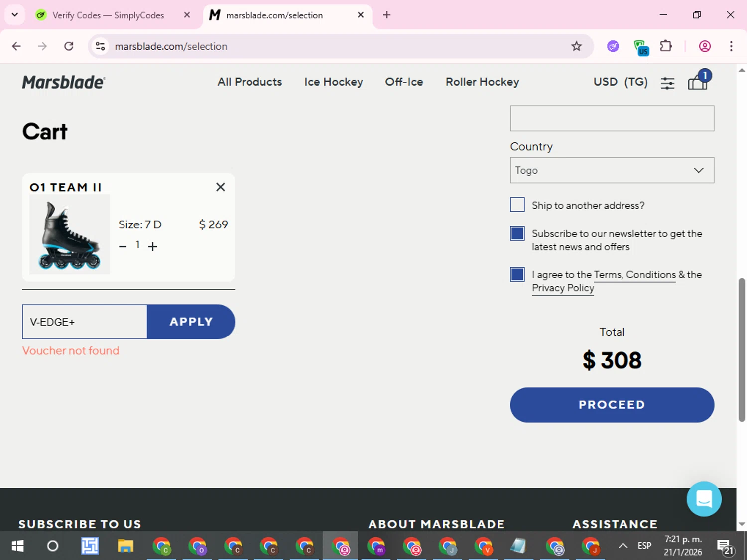This screenshot has height=560, width=747.
Task: Open File Explorer from the taskbar
Action: [125, 546]
